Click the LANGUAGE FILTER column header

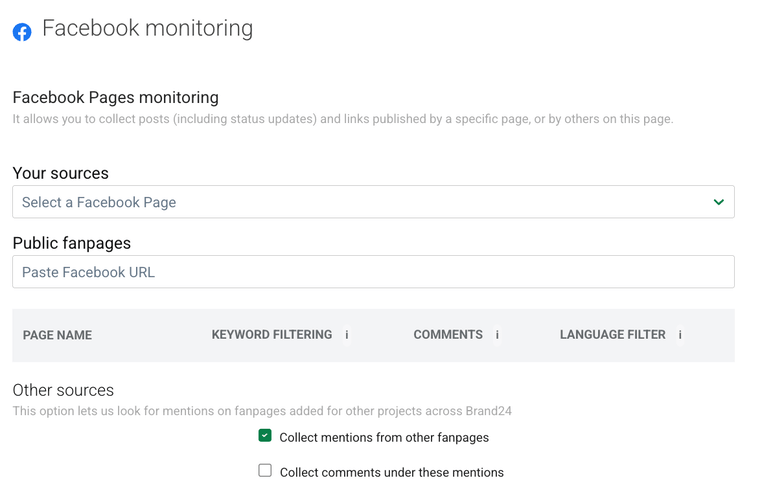(x=612, y=335)
